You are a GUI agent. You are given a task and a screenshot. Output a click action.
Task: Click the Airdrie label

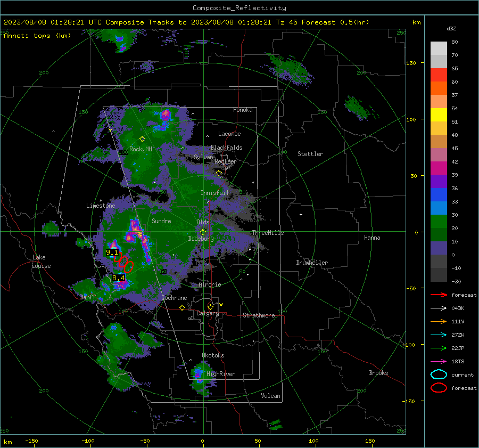(x=210, y=284)
